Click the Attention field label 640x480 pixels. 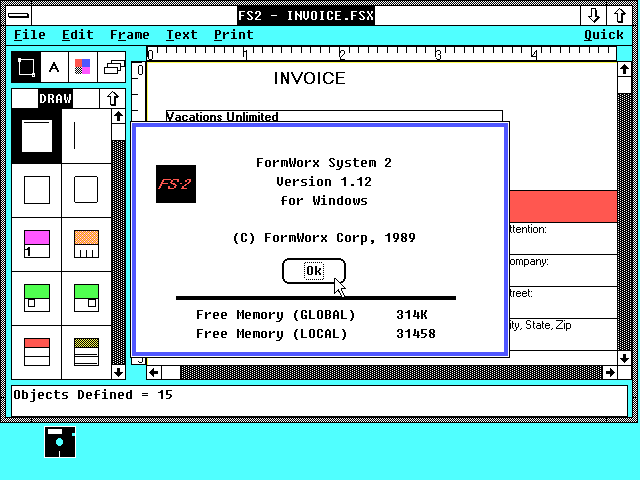(528, 229)
